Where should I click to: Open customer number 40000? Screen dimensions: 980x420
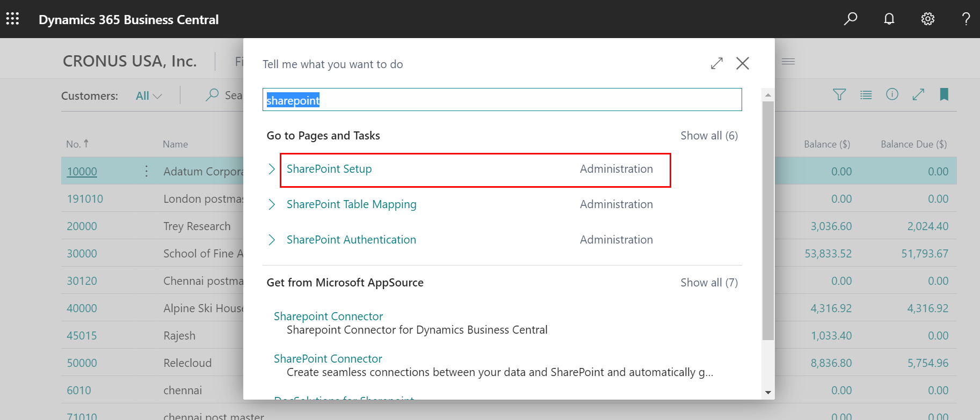point(82,308)
